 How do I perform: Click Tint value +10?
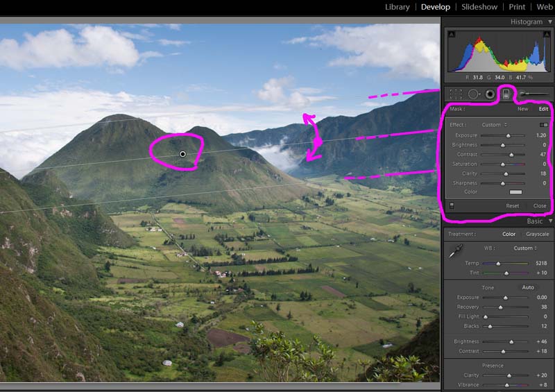pyautogui.click(x=542, y=273)
